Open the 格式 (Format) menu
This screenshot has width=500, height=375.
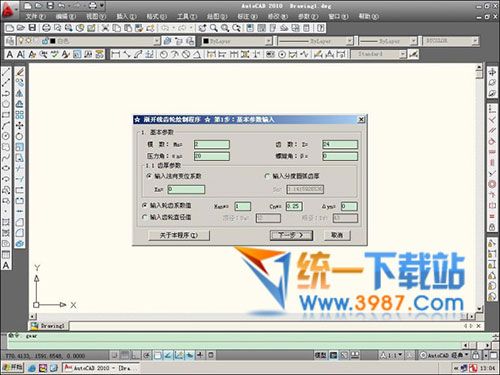[157, 16]
